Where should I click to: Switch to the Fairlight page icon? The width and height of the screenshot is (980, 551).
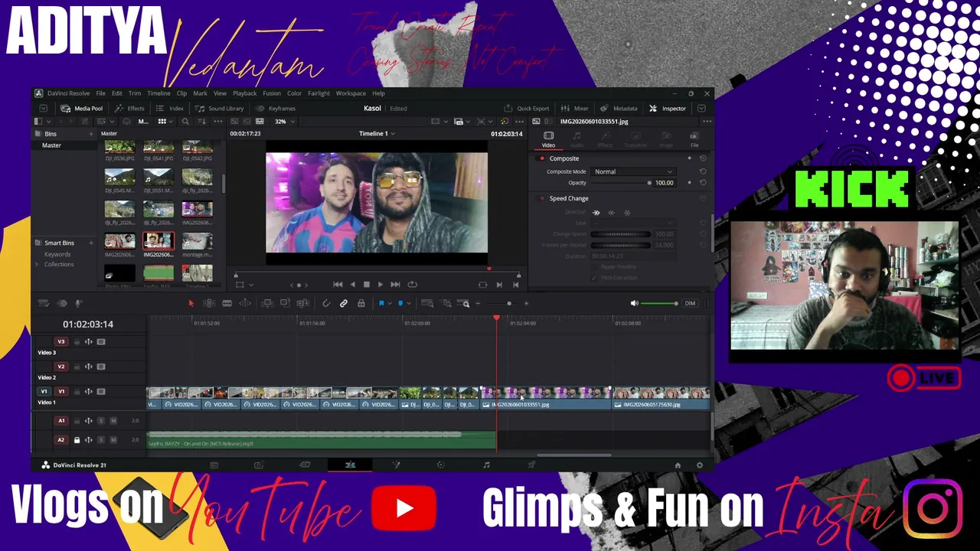coord(486,465)
